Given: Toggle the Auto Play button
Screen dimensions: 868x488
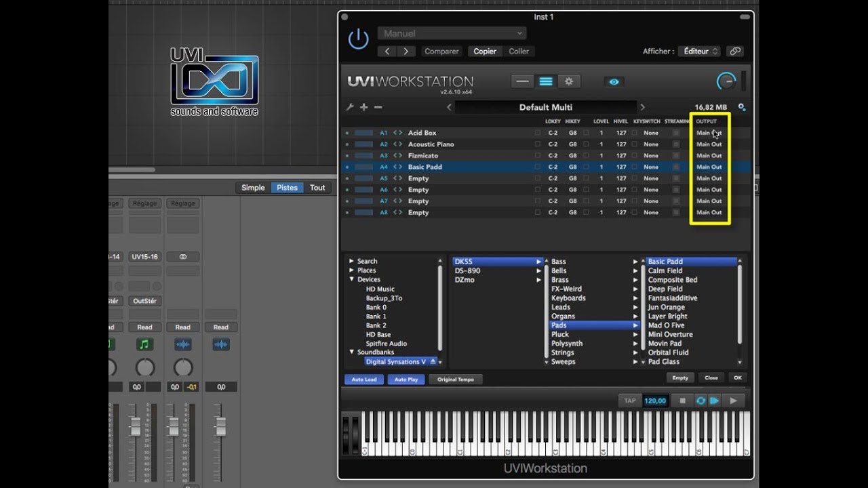Looking at the screenshot, I should pos(406,380).
